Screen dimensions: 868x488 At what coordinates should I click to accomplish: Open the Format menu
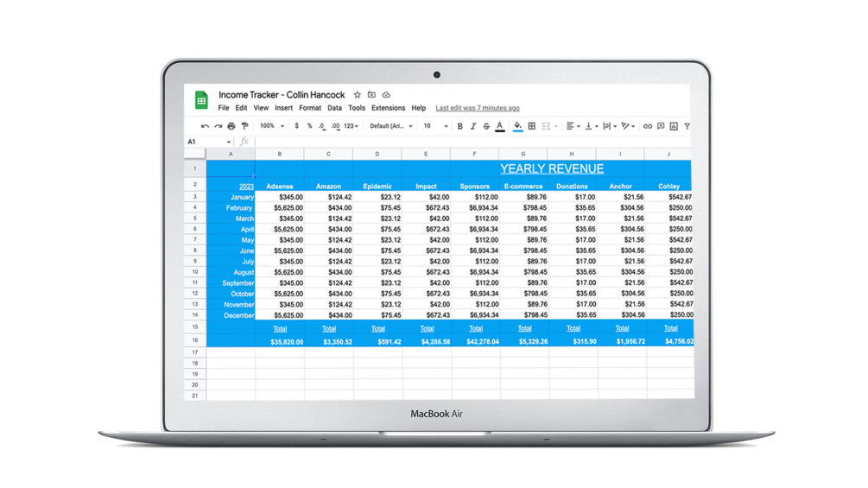pyautogui.click(x=310, y=108)
